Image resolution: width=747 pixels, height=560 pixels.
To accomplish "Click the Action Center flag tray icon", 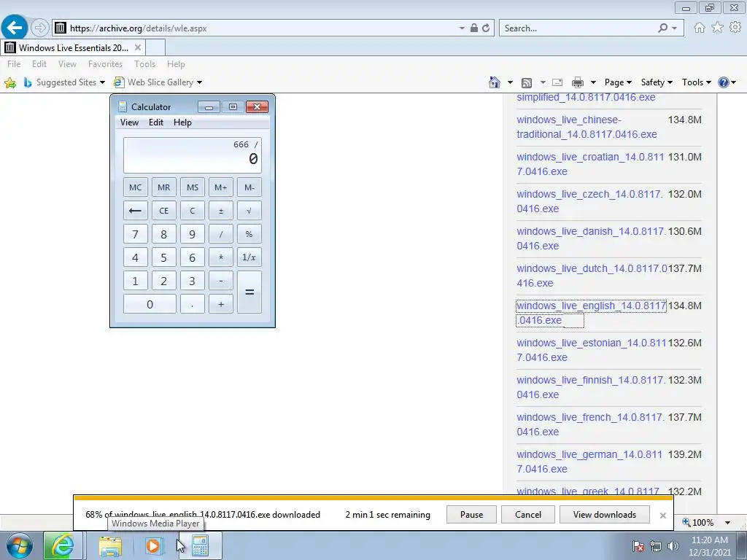I will click(x=638, y=546).
